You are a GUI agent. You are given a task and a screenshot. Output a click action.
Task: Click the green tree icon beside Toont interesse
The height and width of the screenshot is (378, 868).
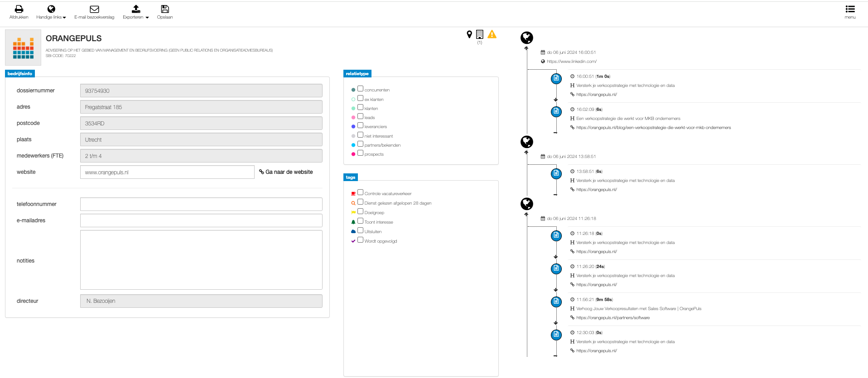coord(353,222)
